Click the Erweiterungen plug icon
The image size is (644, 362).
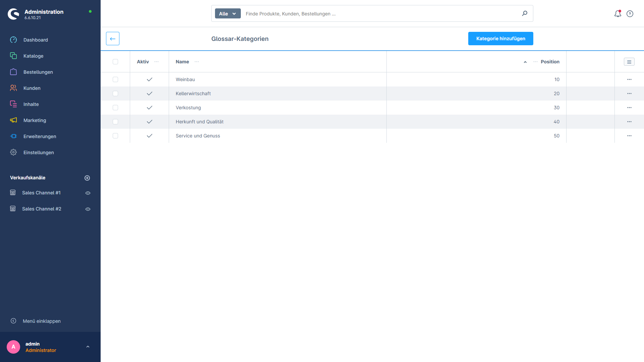13,136
